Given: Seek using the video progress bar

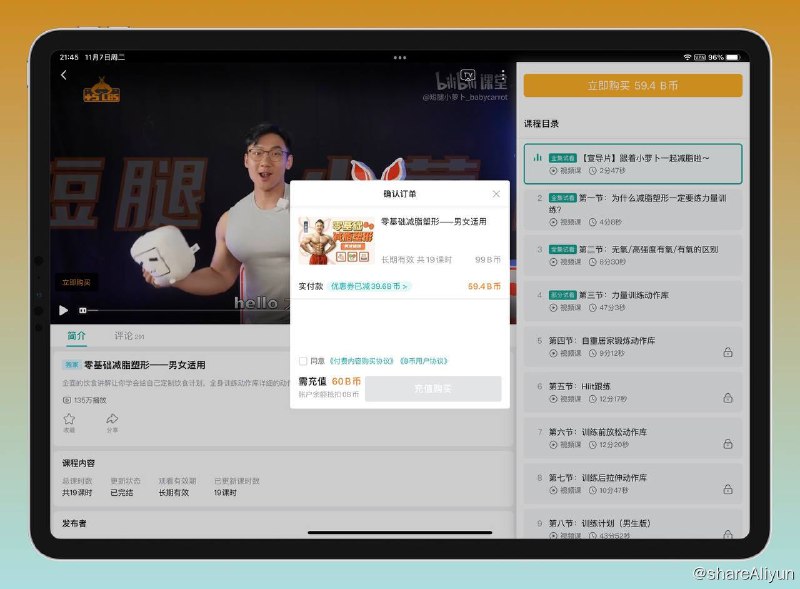Looking at the screenshot, I should [200, 310].
